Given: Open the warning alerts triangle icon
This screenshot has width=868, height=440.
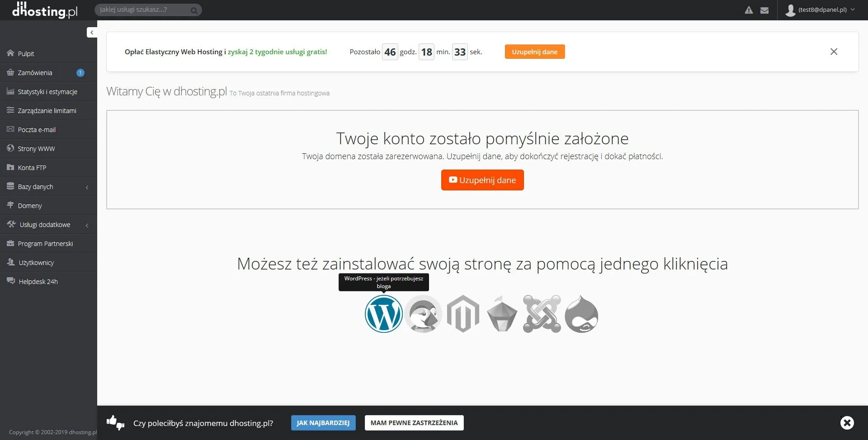Looking at the screenshot, I should [749, 10].
